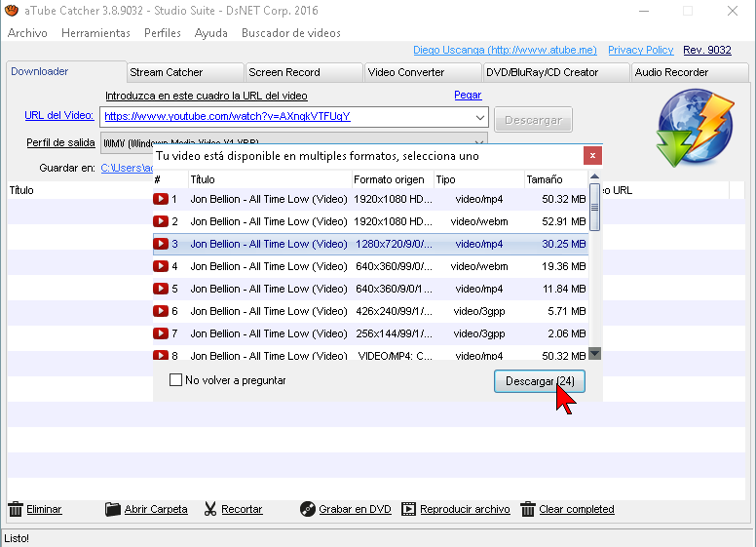Open the Archivo menu
Screen dimensions: 756x547
27,33
